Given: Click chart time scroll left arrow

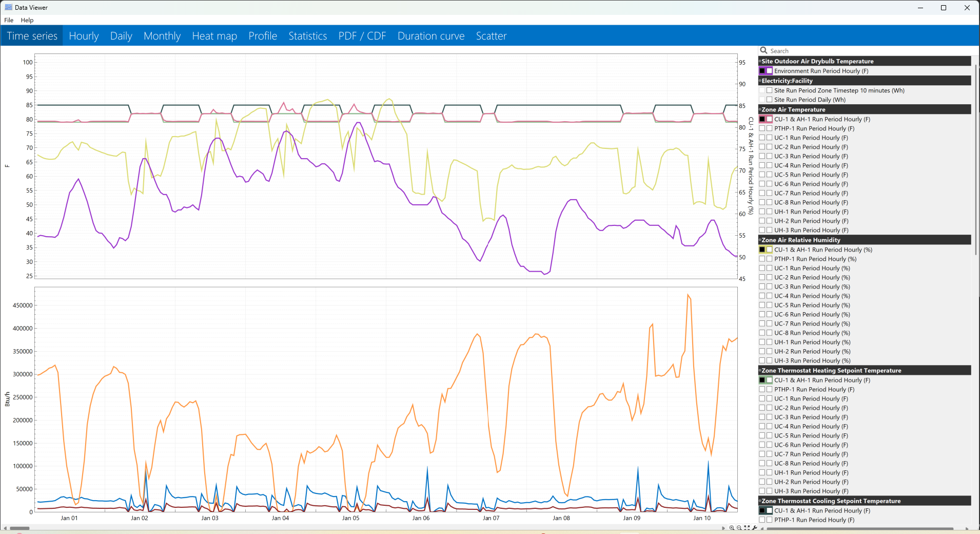Looking at the screenshot, I should [5, 528].
